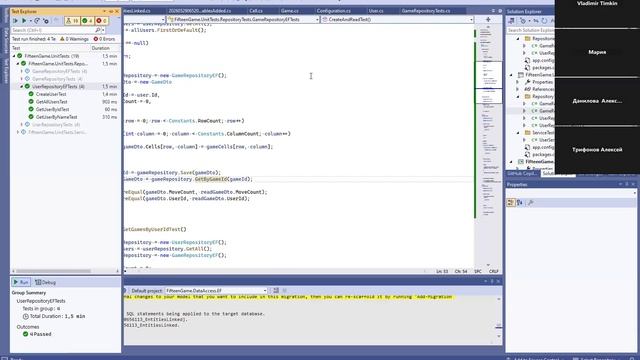Expand the UserRepositoryTests node
The image size is (640, 360).
[x=22, y=124]
